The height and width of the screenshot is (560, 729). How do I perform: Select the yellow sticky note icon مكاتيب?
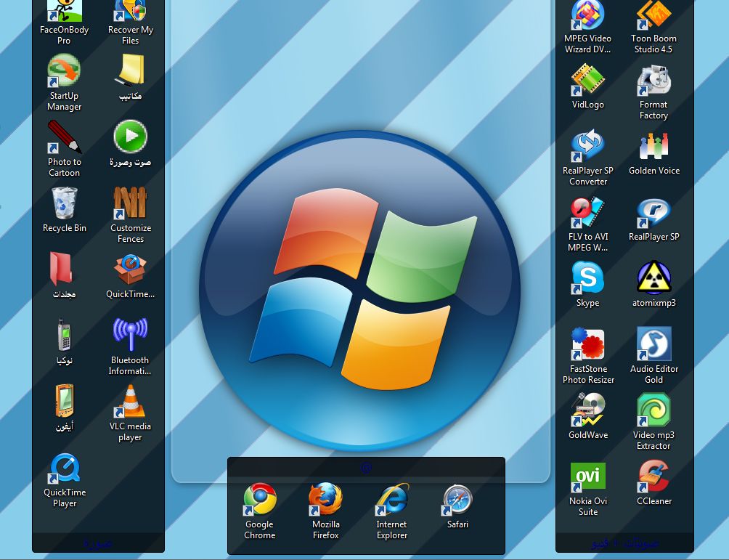tap(131, 70)
